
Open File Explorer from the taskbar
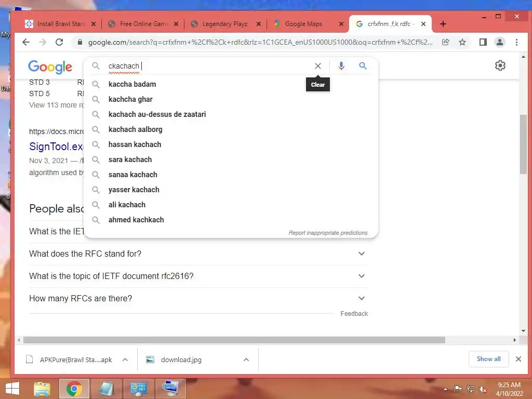coord(42,389)
